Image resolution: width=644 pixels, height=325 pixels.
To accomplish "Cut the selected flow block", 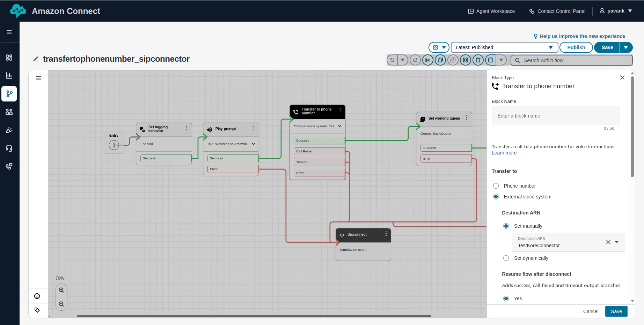I will point(427,60).
